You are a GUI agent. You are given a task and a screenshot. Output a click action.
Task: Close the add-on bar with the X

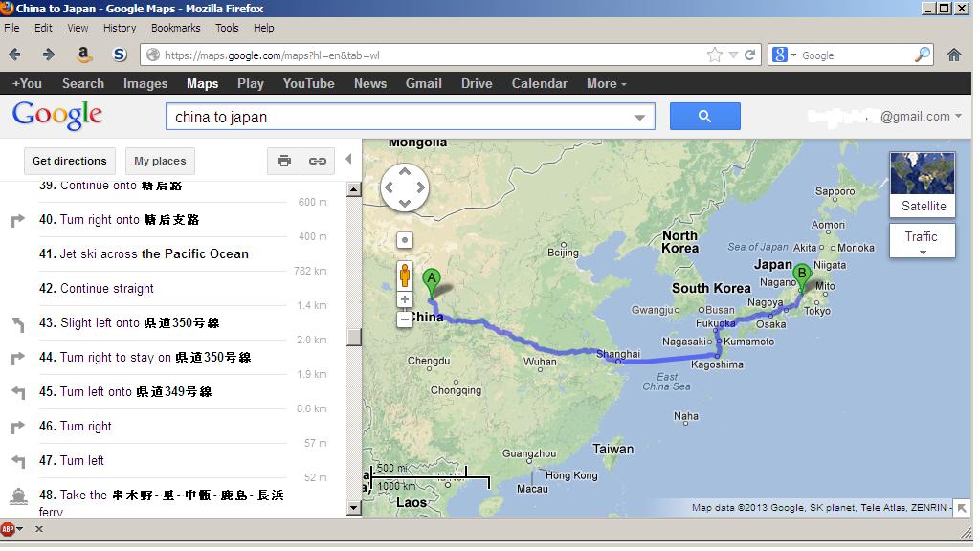pos(38,529)
